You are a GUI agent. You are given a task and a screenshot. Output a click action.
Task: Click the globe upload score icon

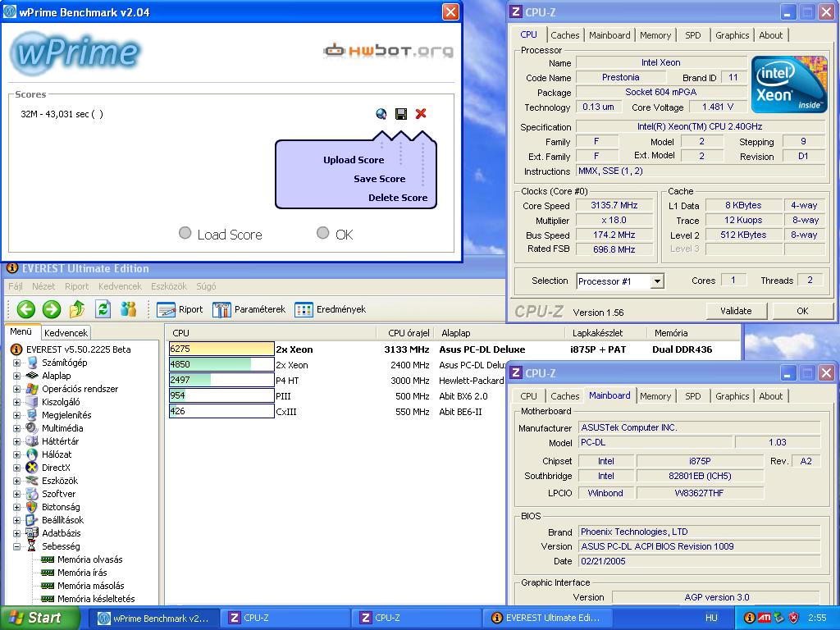pyautogui.click(x=381, y=113)
